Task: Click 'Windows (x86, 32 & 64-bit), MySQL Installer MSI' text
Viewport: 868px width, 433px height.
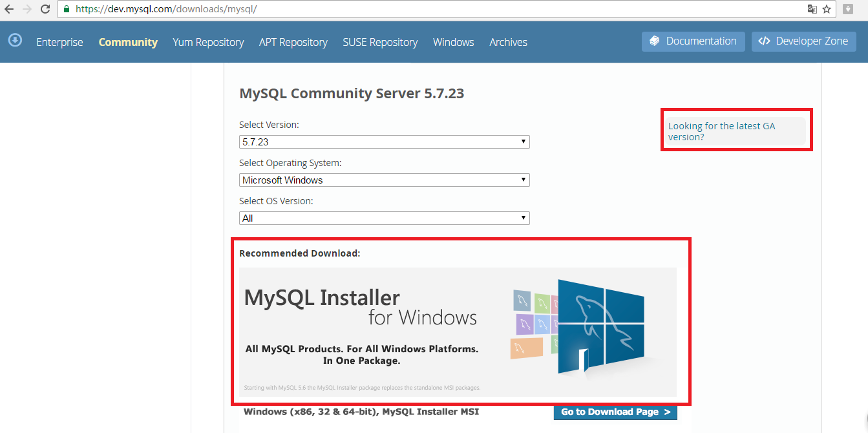Action: (x=361, y=412)
